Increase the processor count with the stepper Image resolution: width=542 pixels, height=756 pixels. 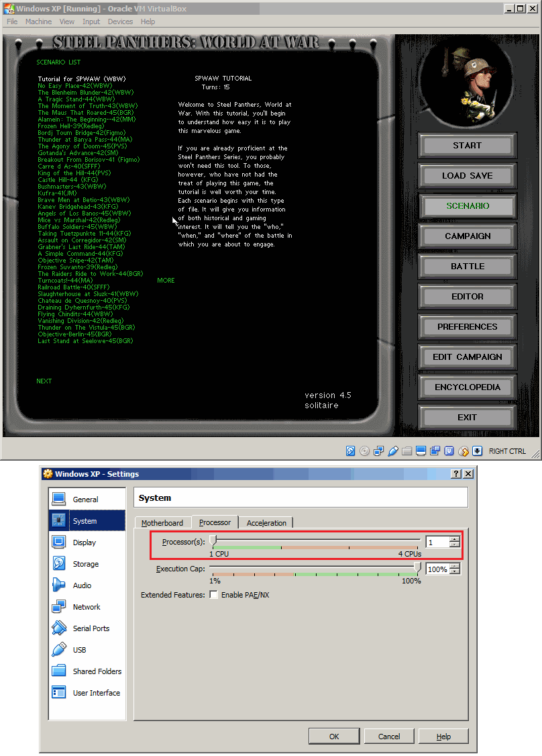(x=455, y=539)
